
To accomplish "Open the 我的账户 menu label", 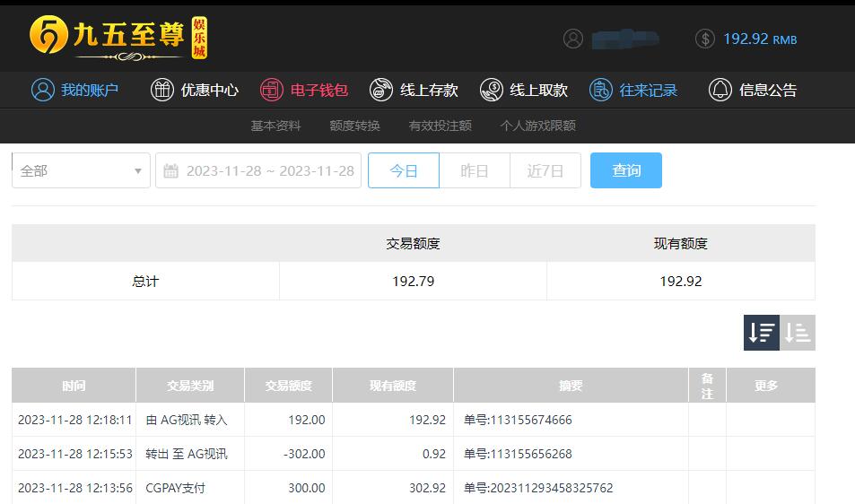I will click(90, 90).
